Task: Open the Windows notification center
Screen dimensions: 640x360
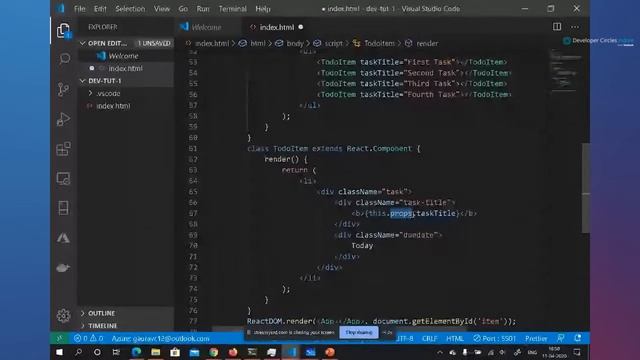Action: pyautogui.click(x=577, y=352)
